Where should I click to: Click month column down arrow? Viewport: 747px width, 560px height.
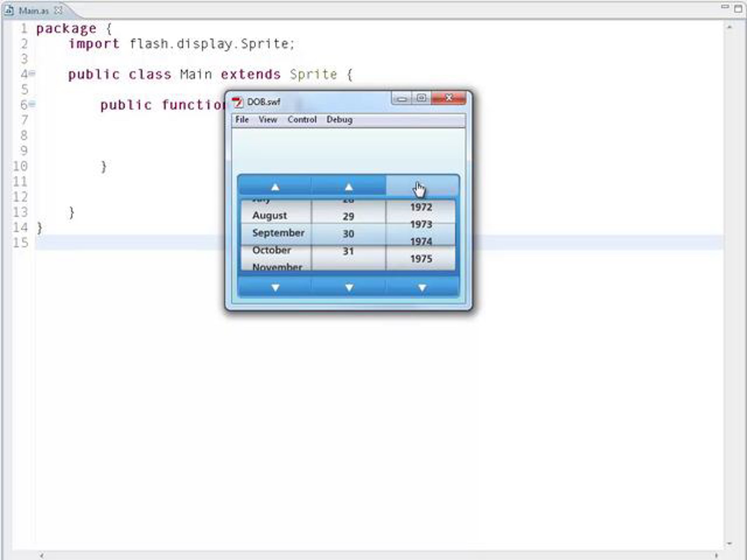coord(275,287)
